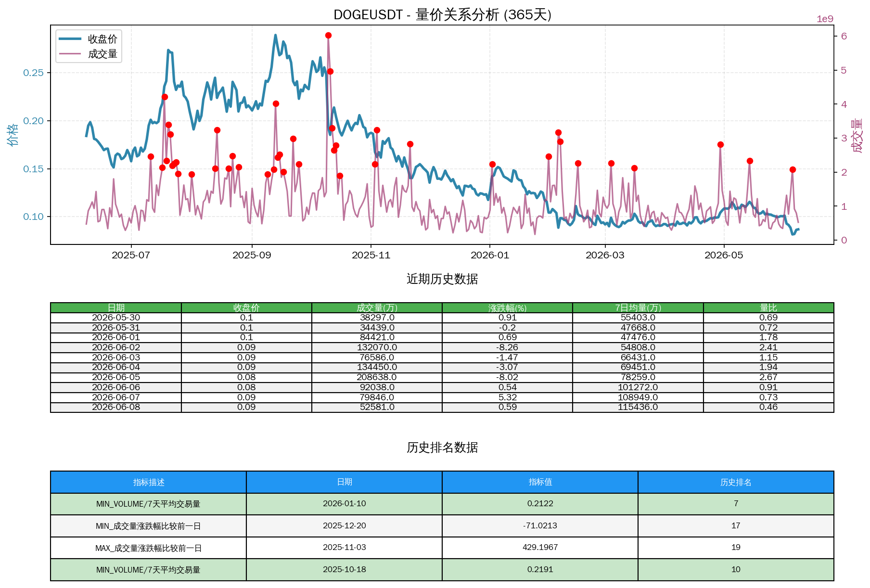Click the -8.26 change percentage cell
The image size is (870, 588).
[x=507, y=347]
